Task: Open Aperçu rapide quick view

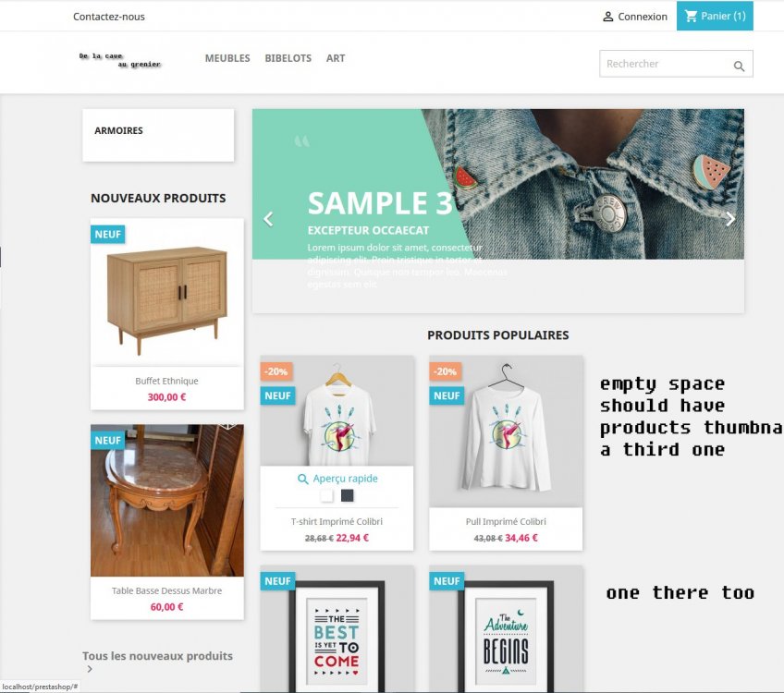Action: pyautogui.click(x=337, y=479)
